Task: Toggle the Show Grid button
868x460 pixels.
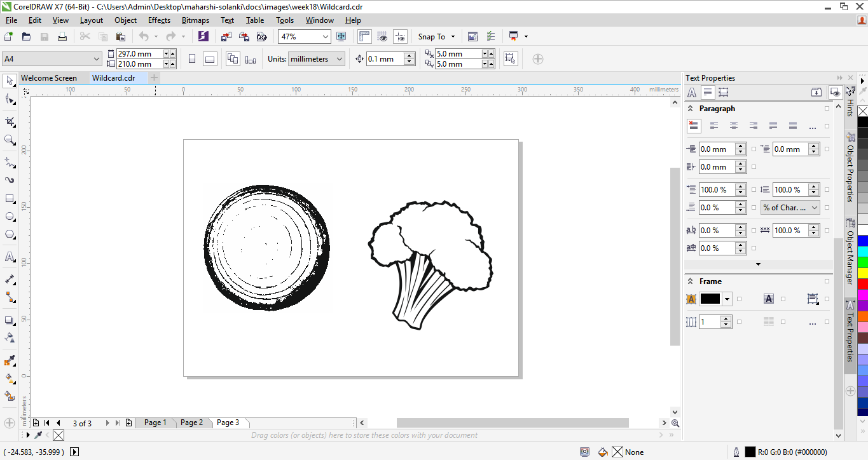Action: click(382, 37)
